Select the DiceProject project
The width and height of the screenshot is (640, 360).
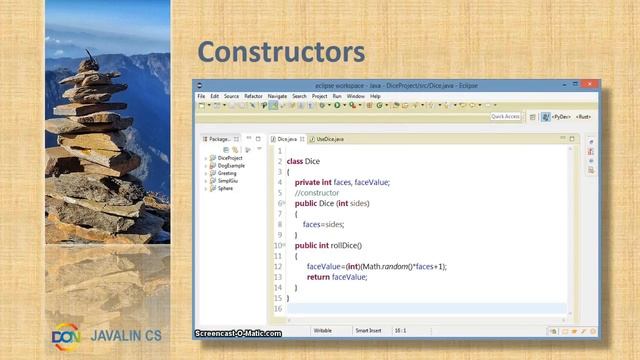coord(226,158)
